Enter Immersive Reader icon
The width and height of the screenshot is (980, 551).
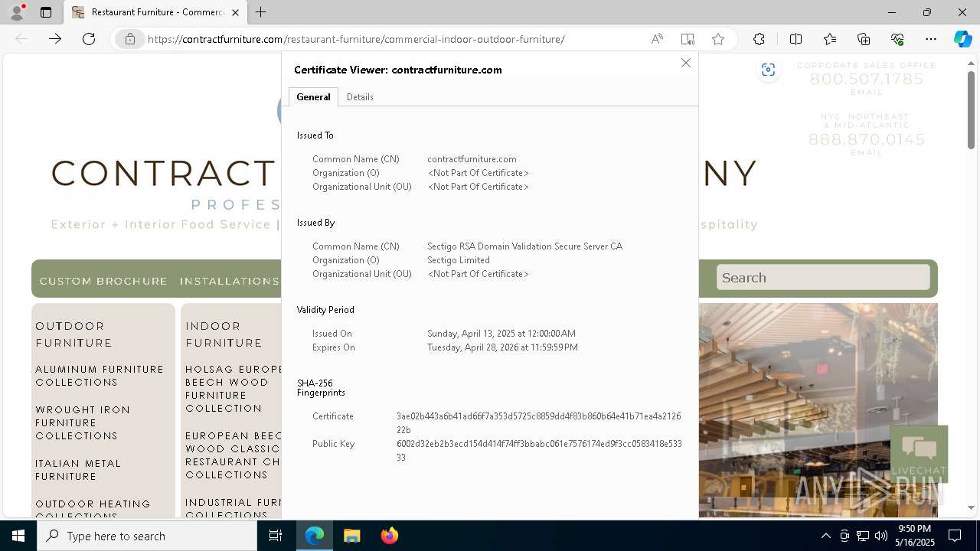pos(688,39)
